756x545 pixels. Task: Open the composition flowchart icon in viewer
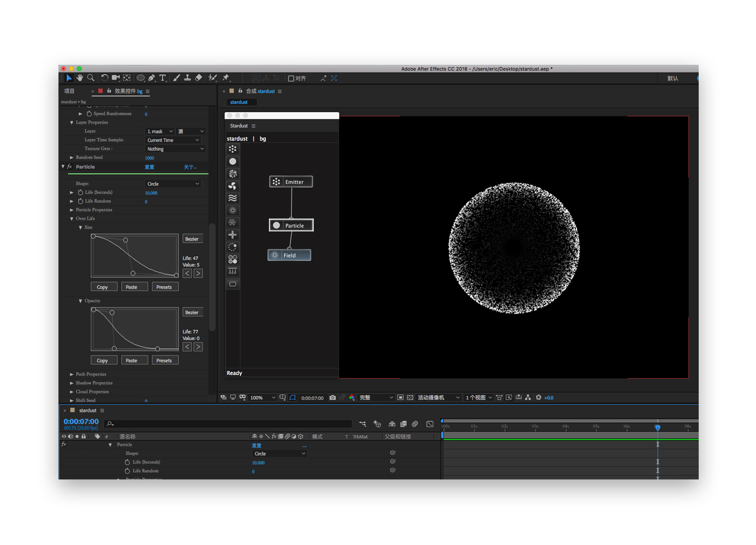point(528,398)
